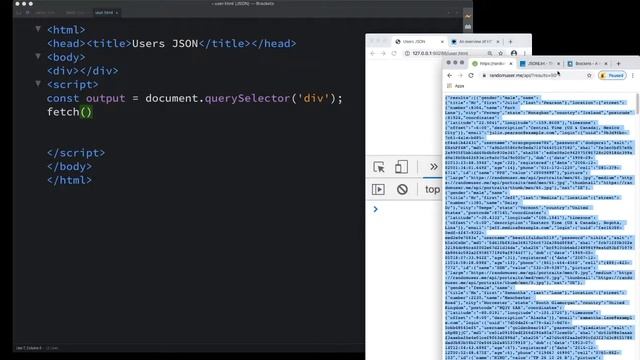Image resolution: width=640 pixels, height=360 pixels.
Task: Select the Brackets browser tab
Action: pyautogui.click(x=587, y=64)
